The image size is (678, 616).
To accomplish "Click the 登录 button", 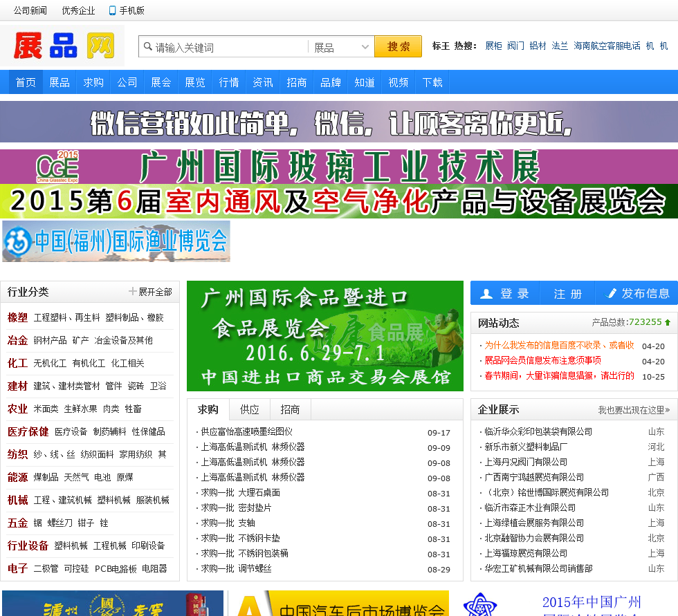I will 505,293.
